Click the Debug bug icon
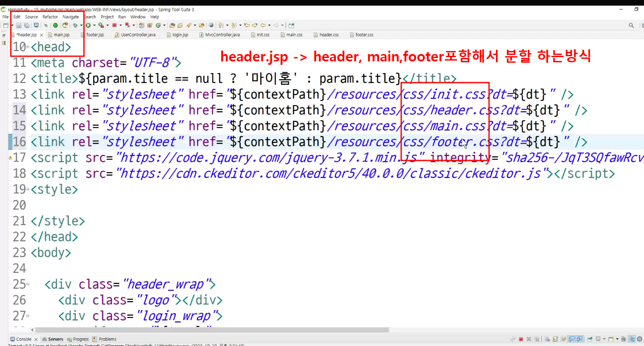Screen dimensions: 644x346 [x=75, y=26]
